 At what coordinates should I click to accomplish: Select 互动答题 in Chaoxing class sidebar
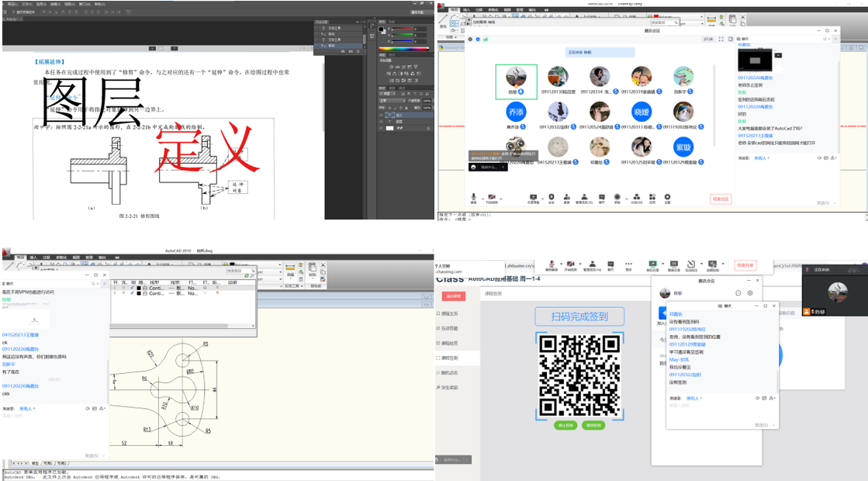pyautogui.click(x=449, y=328)
